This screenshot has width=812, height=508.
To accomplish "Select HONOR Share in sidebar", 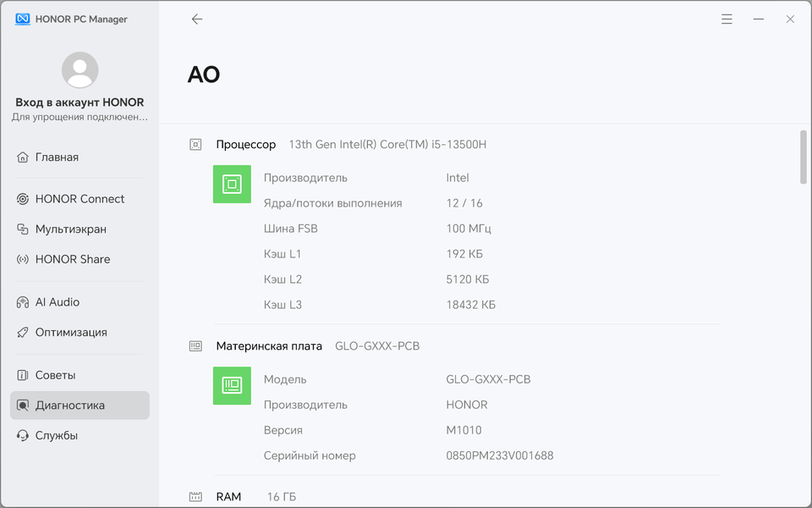I will point(72,259).
